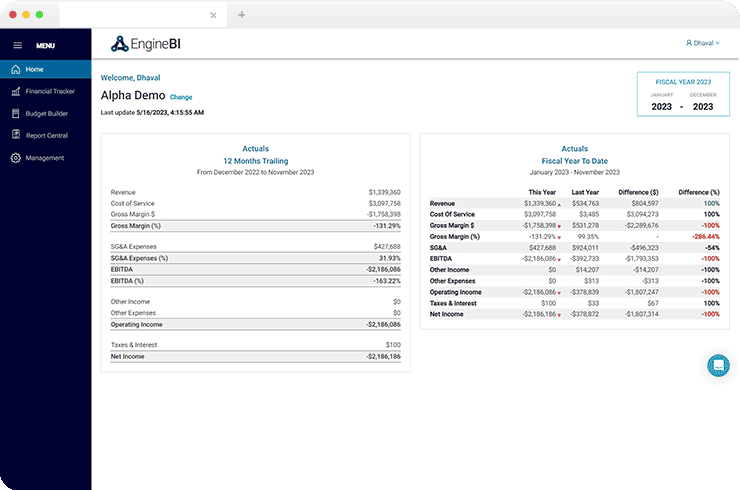Select the Net Income row in 12 Months Trailing

point(255,356)
